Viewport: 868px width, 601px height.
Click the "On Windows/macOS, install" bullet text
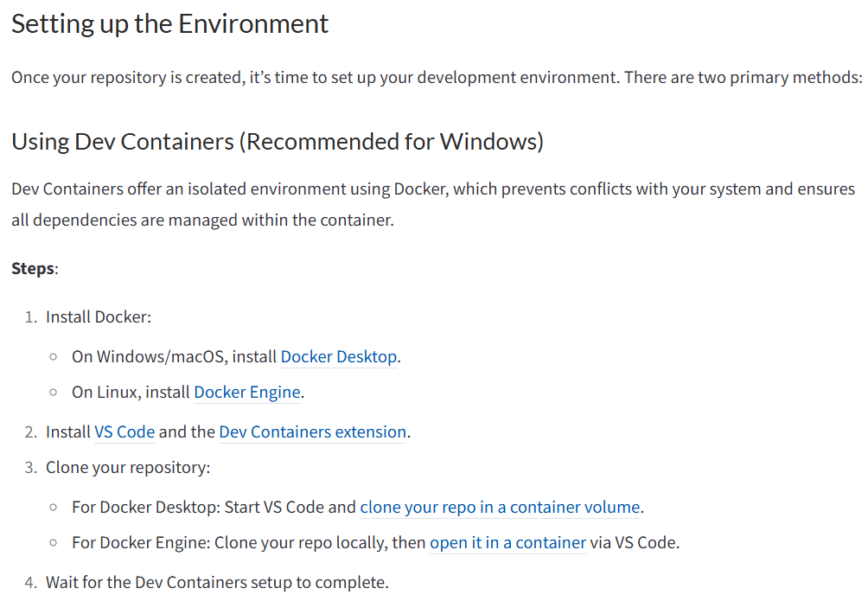[x=175, y=356]
